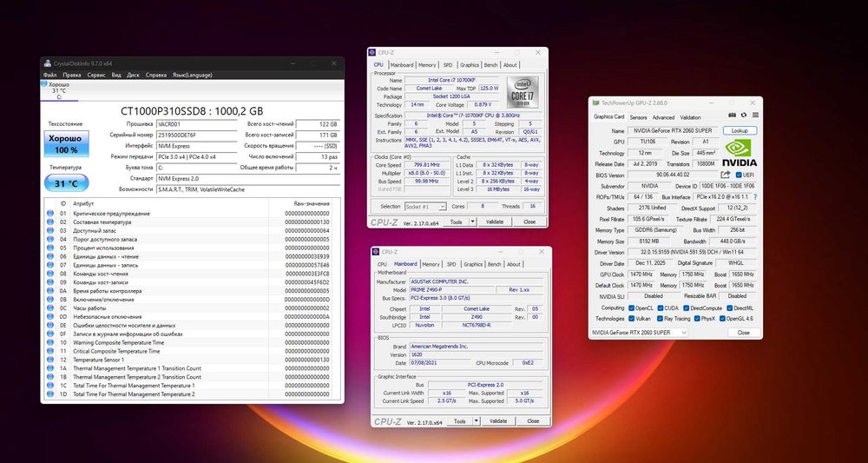The image size is (868, 463).
Task: Click the blue orb beside Критическое предупреждение
Action: [50, 213]
